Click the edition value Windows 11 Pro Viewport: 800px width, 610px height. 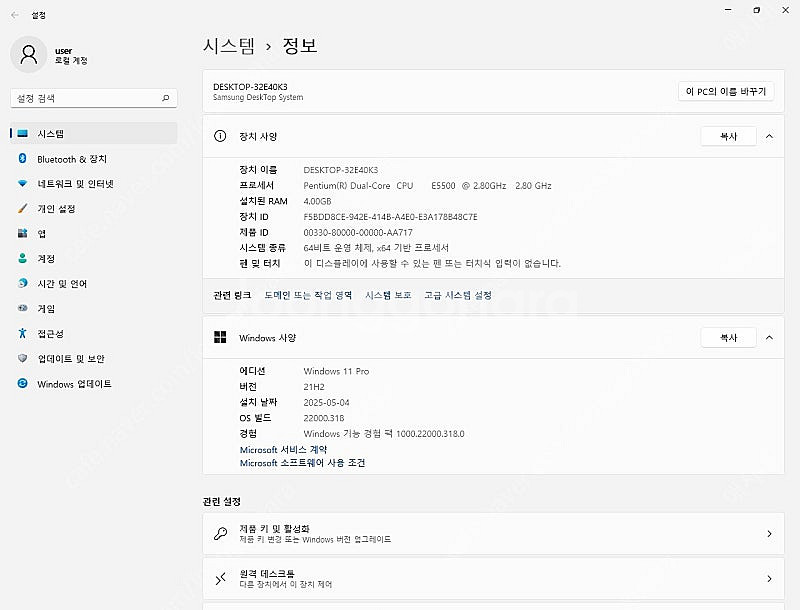point(336,371)
